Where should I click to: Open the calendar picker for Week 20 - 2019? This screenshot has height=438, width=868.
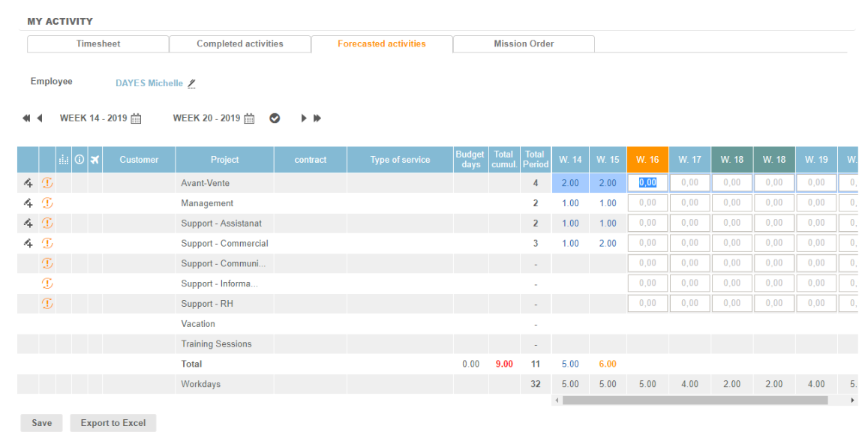pos(249,118)
